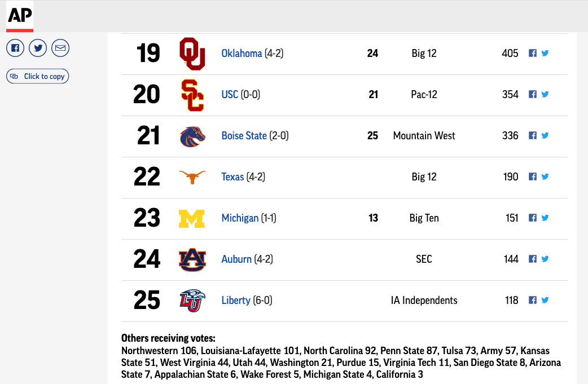Share page via sidebar email icon
588x384 pixels.
(x=60, y=48)
